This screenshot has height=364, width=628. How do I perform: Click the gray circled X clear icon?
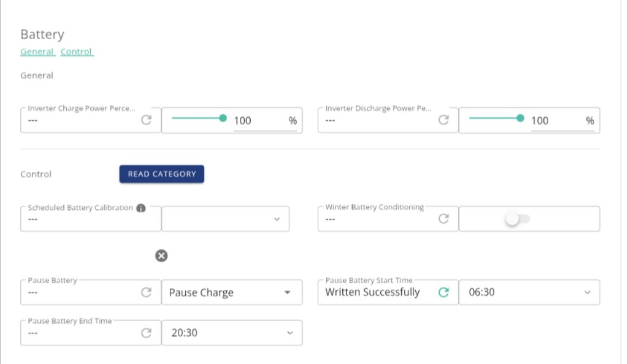point(161,256)
